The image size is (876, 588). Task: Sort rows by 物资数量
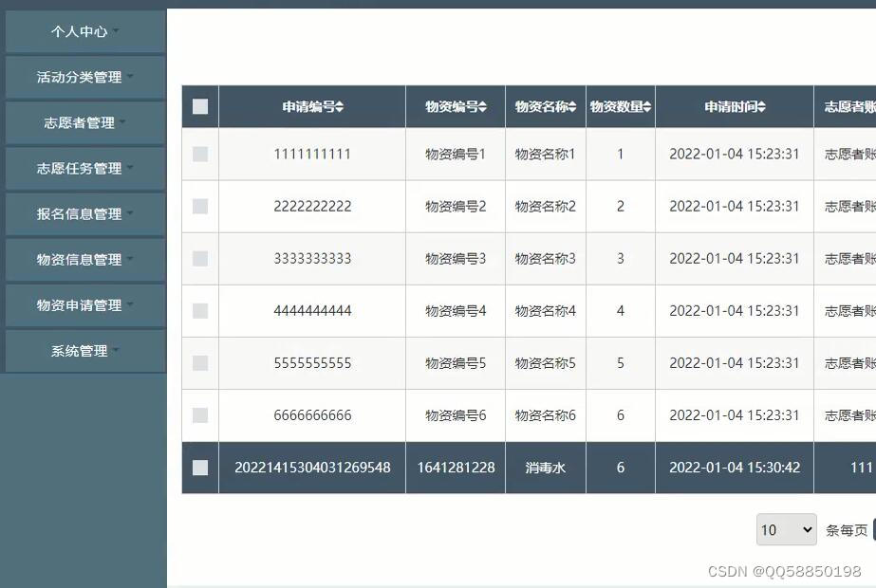tap(619, 107)
